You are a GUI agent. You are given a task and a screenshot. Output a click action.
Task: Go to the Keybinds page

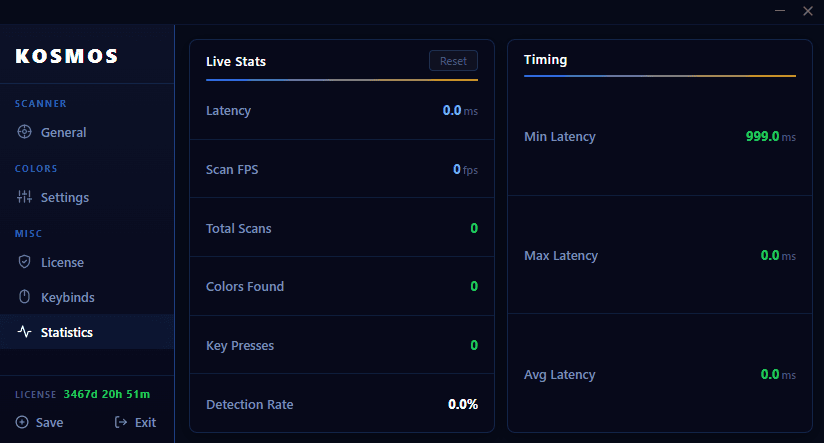(x=67, y=297)
